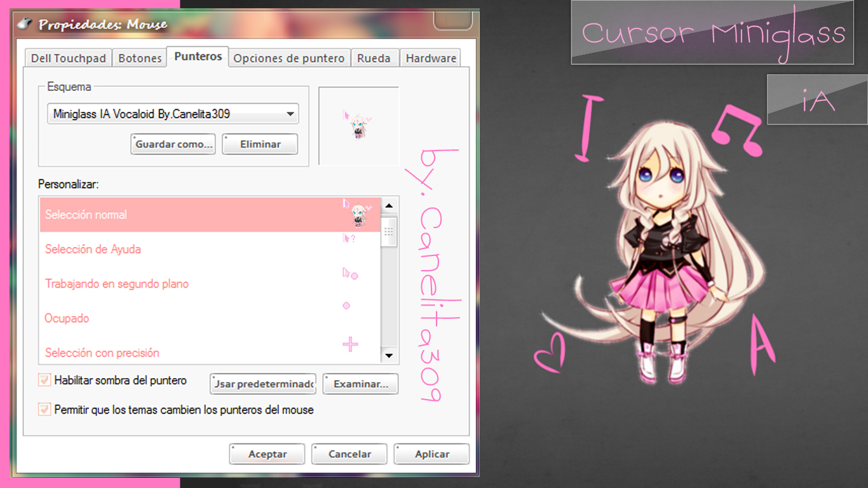Click the Eliminar button
Image resolution: width=868 pixels, height=488 pixels.
tap(261, 144)
